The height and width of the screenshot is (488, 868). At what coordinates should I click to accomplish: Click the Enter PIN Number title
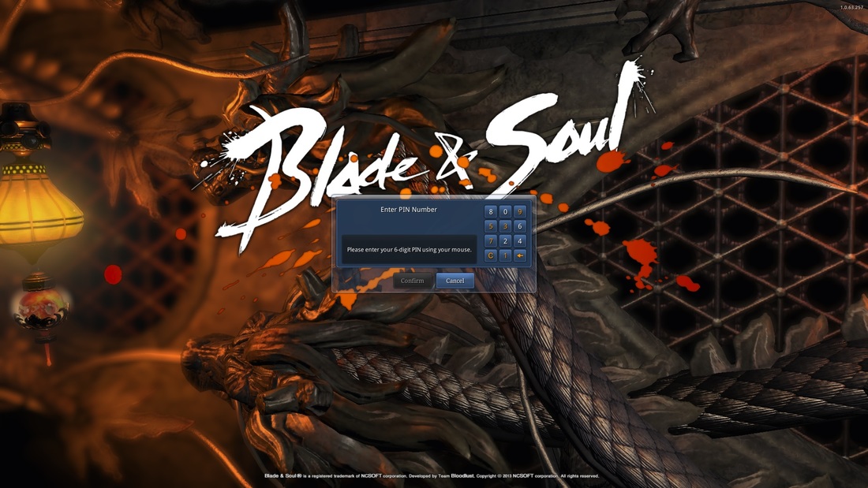[409, 210]
